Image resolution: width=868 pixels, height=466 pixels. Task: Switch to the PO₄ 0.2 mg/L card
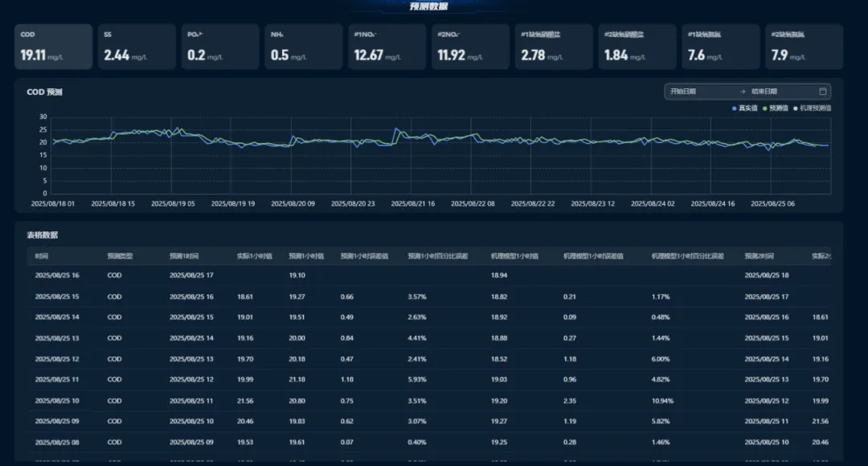[x=220, y=47]
